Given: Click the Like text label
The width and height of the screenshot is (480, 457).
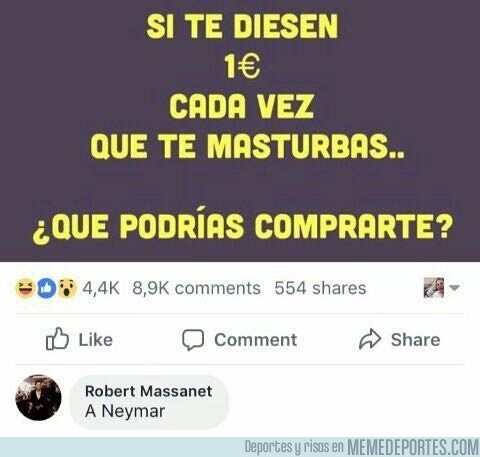Looking at the screenshot, I should pyautogui.click(x=96, y=340).
